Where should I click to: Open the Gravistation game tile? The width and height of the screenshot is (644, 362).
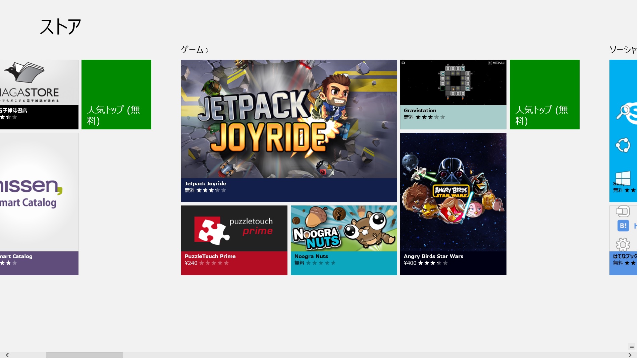453,95
